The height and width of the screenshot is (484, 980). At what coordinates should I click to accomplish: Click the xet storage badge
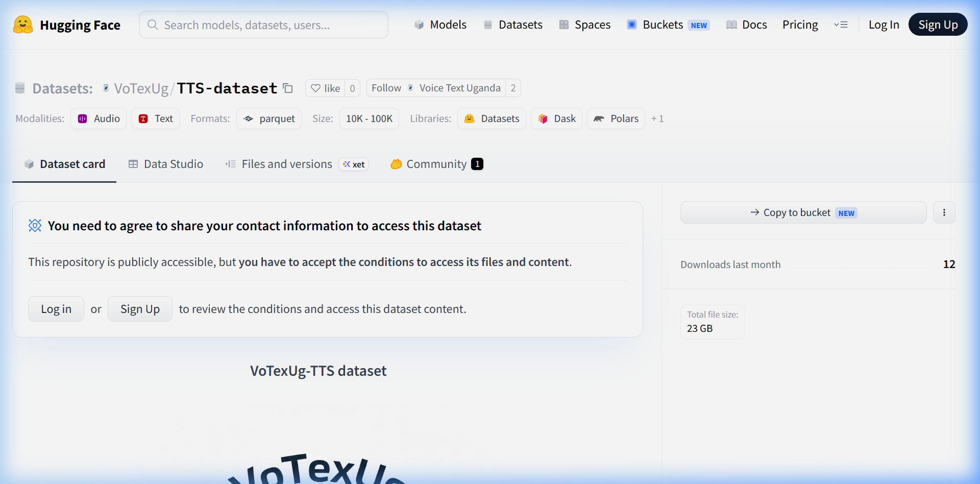click(354, 164)
